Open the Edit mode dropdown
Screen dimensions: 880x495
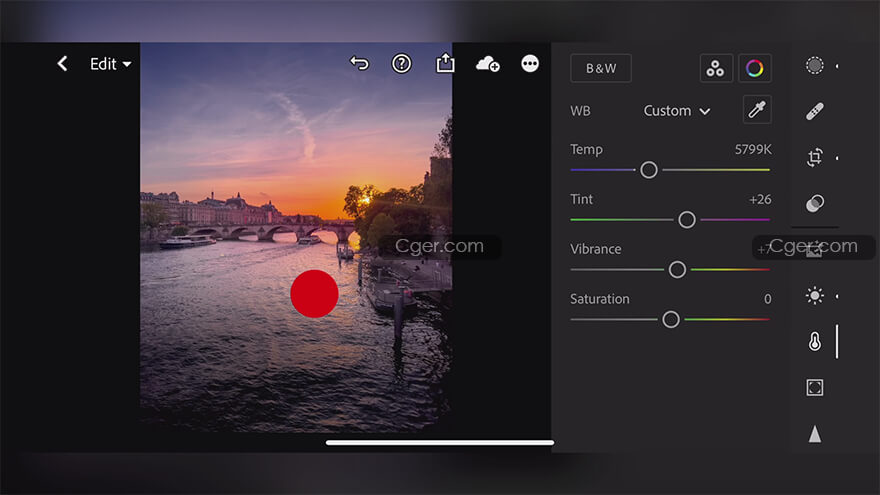[x=110, y=64]
